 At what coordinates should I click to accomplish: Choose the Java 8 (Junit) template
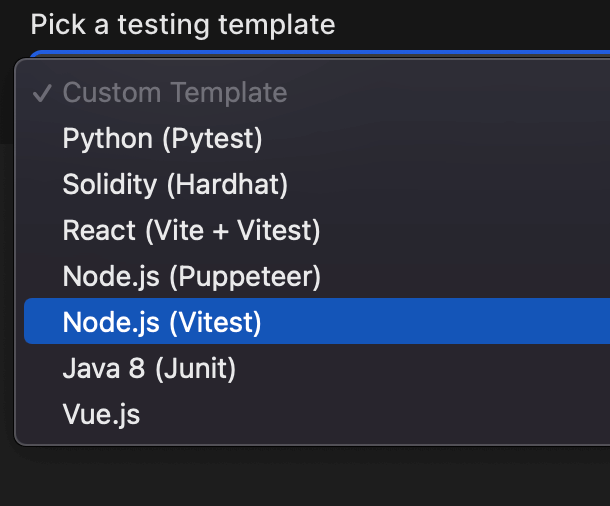[x=149, y=369]
